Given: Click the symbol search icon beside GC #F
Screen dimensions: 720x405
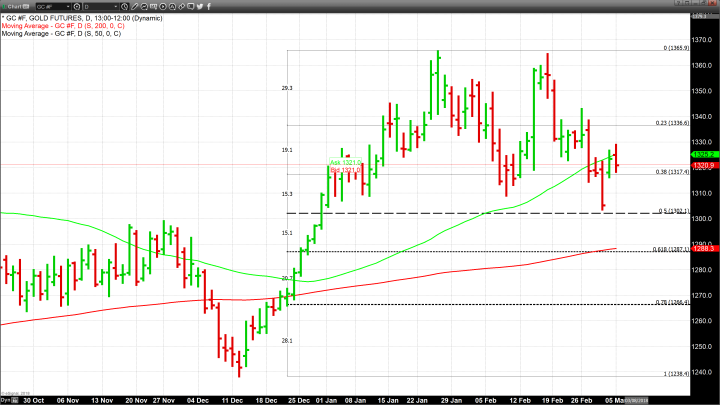Looking at the screenshot, I should (77, 6).
